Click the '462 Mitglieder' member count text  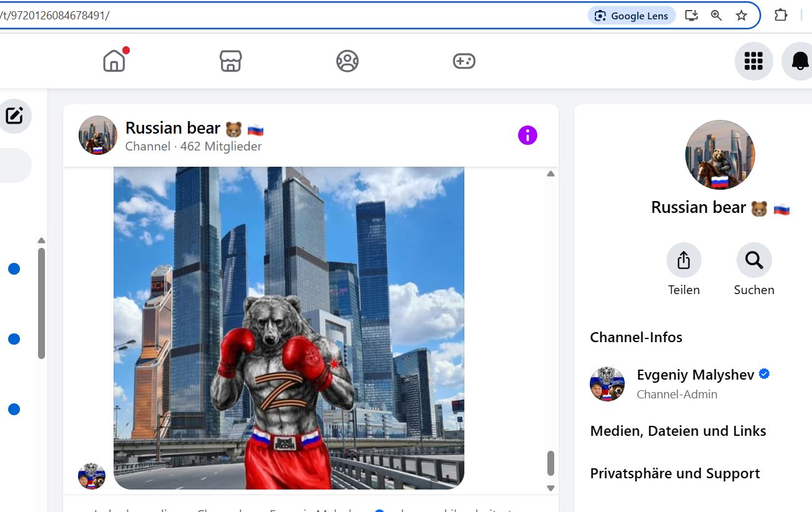point(221,147)
